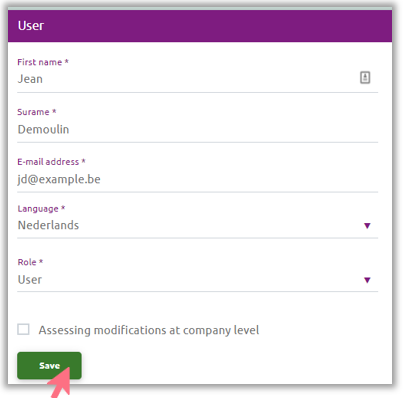Edit the Surname field containing Demoulin
Image resolution: width=404 pixels, height=398 pixels.
click(x=197, y=129)
